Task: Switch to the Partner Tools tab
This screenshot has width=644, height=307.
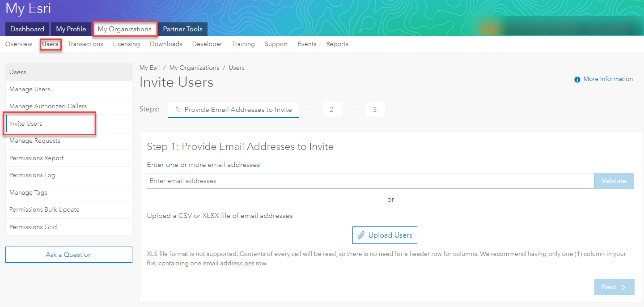Action: point(182,29)
